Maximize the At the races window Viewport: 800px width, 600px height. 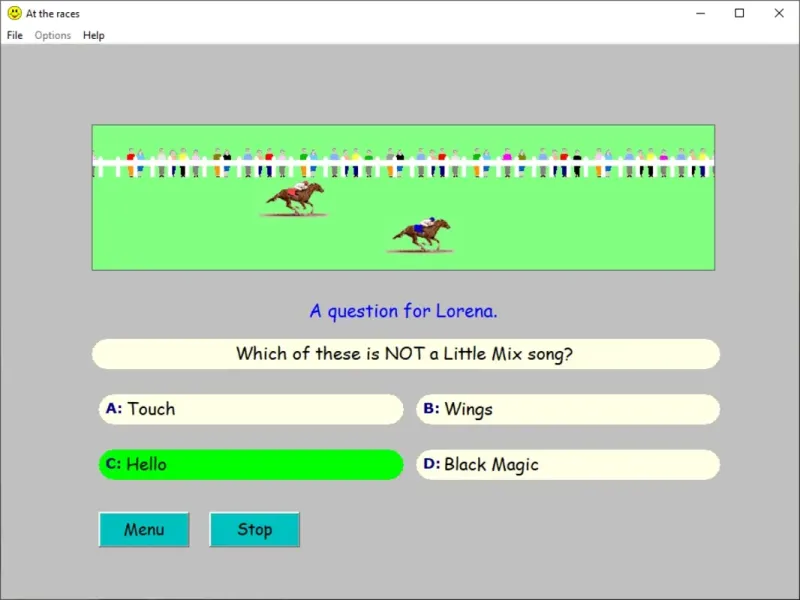pos(739,13)
